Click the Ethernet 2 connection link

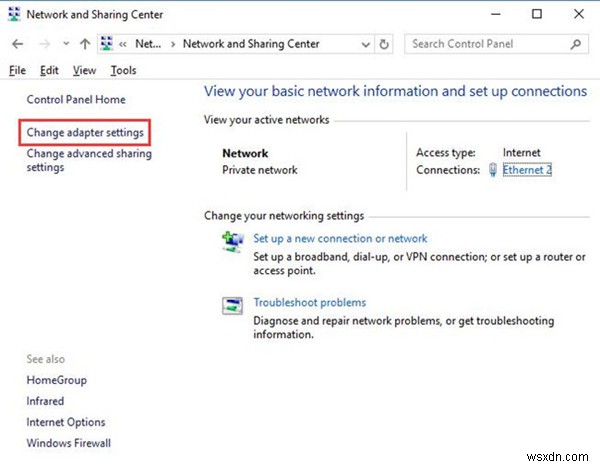[x=527, y=170]
